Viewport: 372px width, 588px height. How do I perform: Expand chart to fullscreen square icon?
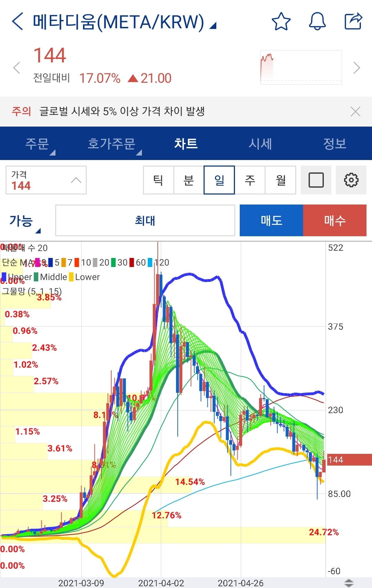tap(316, 180)
